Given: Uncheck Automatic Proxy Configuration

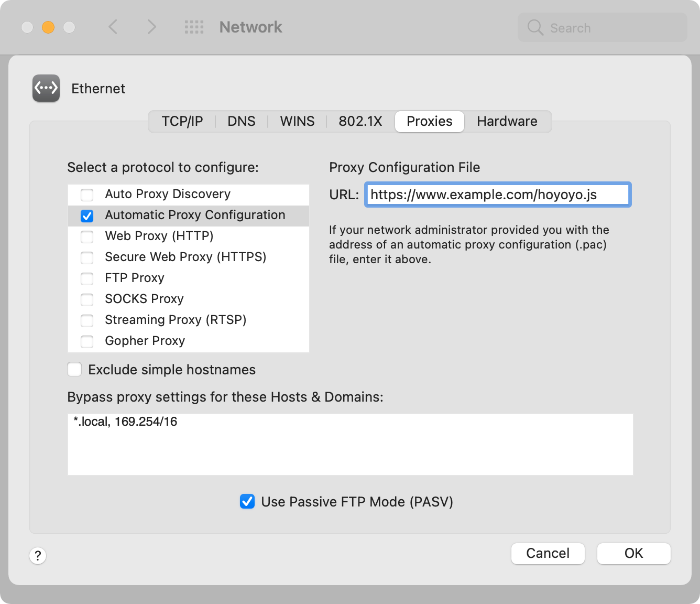Looking at the screenshot, I should tap(87, 216).
